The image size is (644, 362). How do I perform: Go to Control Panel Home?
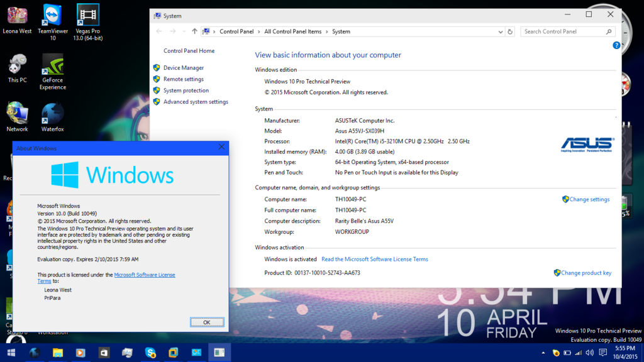pyautogui.click(x=189, y=51)
